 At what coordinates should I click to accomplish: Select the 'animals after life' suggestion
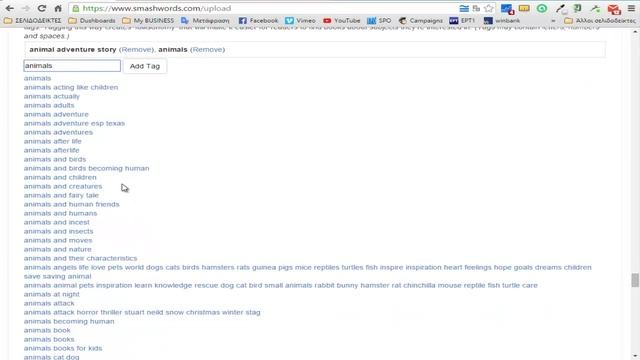point(53,141)
